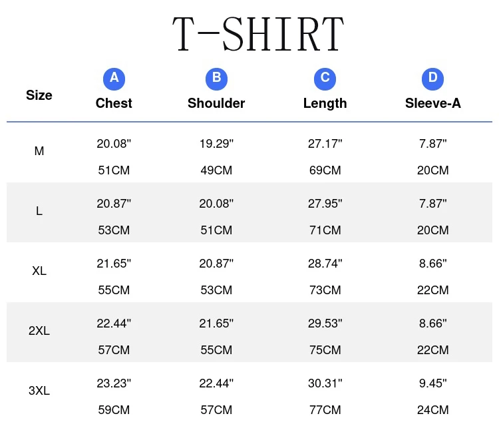Click the blue circle C icon
This screenshot has width=499, height=448.
coord(325,79)
